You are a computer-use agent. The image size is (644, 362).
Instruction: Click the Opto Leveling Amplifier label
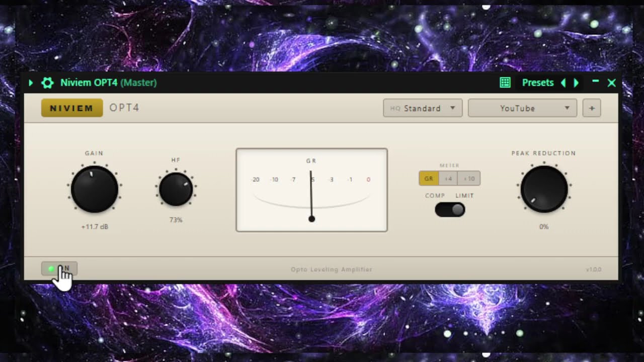point(332,269)
